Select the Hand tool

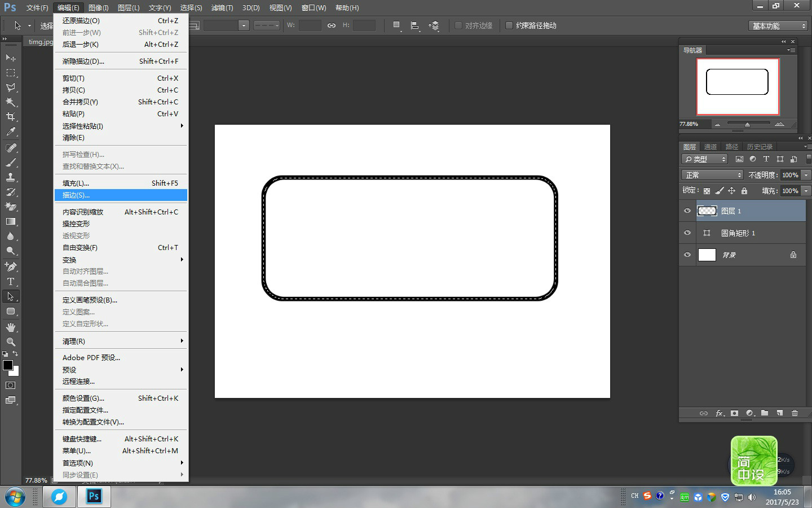(x=11, y=327)
